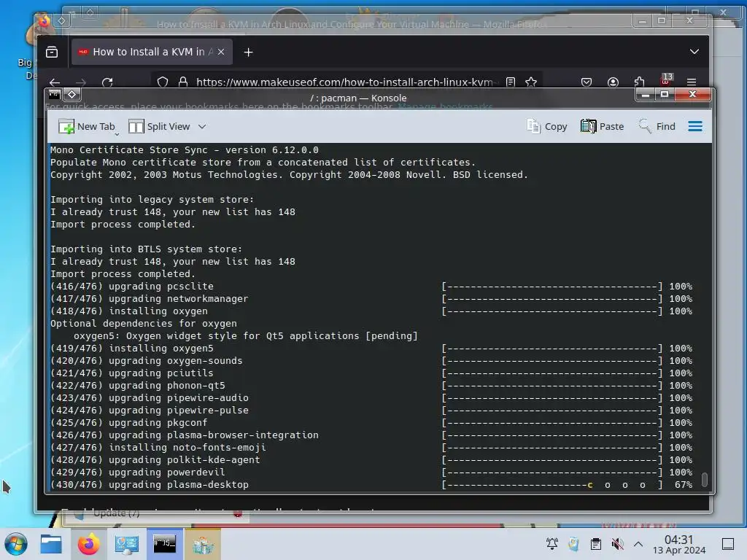
Task: Open file manager from taskbar
Action: pos(51,544)
